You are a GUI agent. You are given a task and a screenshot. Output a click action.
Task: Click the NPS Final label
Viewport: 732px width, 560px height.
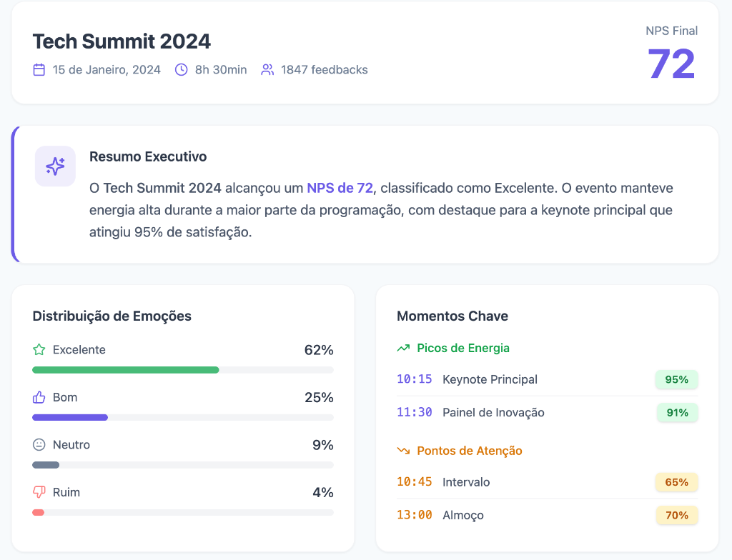point(672,31)
